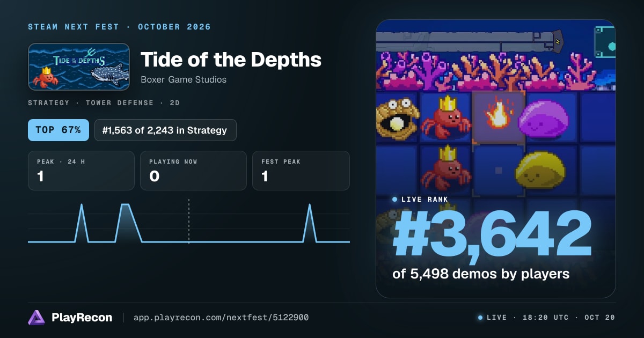
Task: Select the FEST PEAK stat card
Action: click(x=301, y=171)
